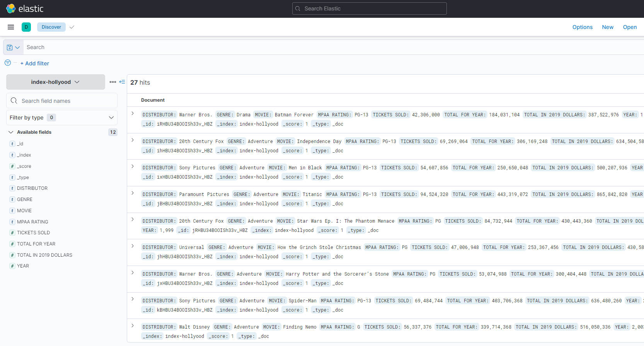Click the Available fields count badge 12
Image resolution: width=644 pixels, height=346 pixels.
point(113,132)
